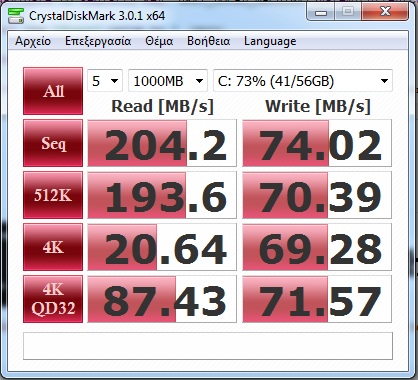Open the Θέμα menu
This screenshot has width=418, height=380.
coord(159,41)
